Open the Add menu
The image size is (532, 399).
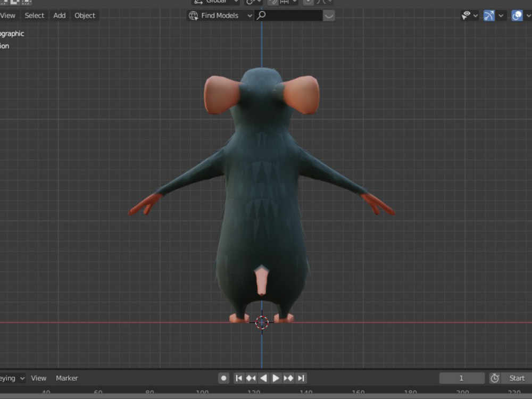[x=60, y=15]
